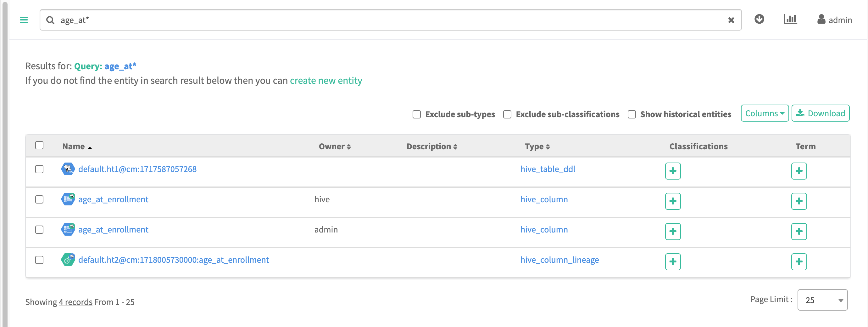The height and width of the screenshot is (327, 868).
Task: Open the Page Limit dropdown
Action: pyautogui.click(x=822, y=300)
